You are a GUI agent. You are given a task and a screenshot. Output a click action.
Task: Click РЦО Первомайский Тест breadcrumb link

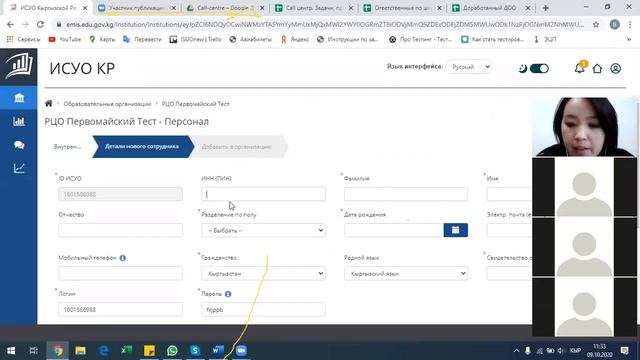[196, 104]
